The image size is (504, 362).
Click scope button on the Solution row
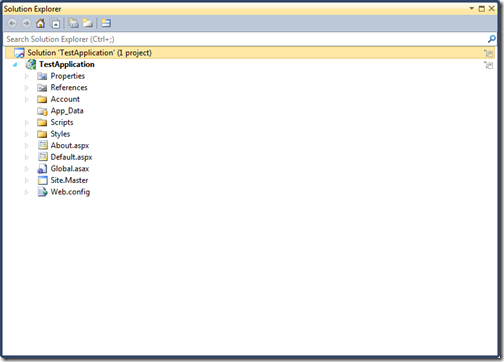tap(489, 53)
